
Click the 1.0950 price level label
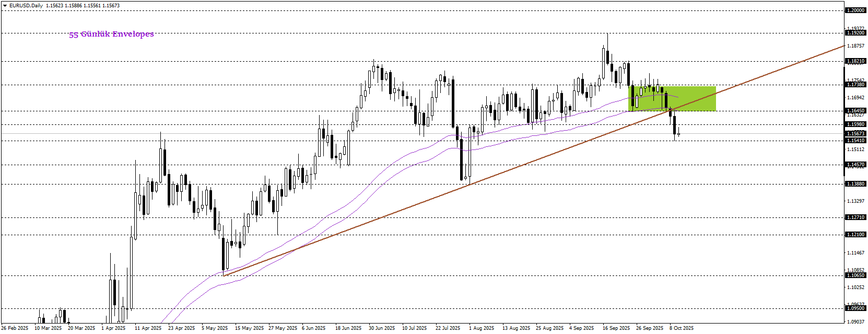pyautogui.click(x=855, y=308)
